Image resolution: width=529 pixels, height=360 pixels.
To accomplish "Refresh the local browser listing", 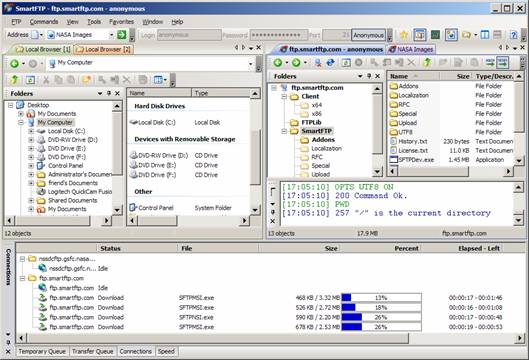I will pos(30,80).
